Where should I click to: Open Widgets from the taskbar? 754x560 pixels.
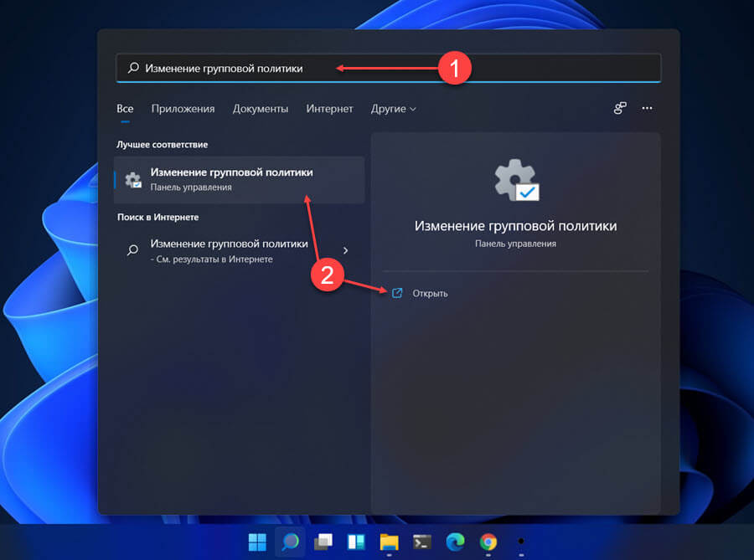(356, 542)
